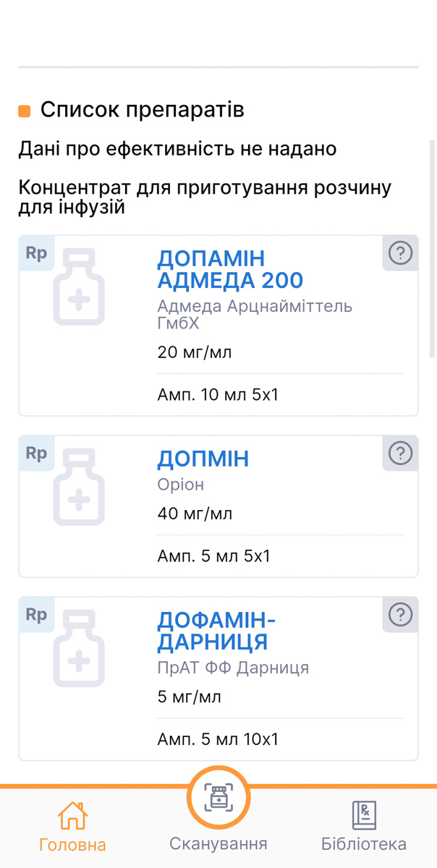Tap the Rx book library icon
The image size is (437, 868).
click(x=364, y=815)
